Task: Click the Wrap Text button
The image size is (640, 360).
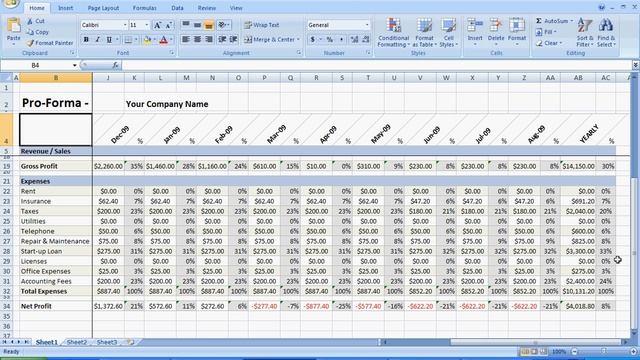Action: pos(262,25)
